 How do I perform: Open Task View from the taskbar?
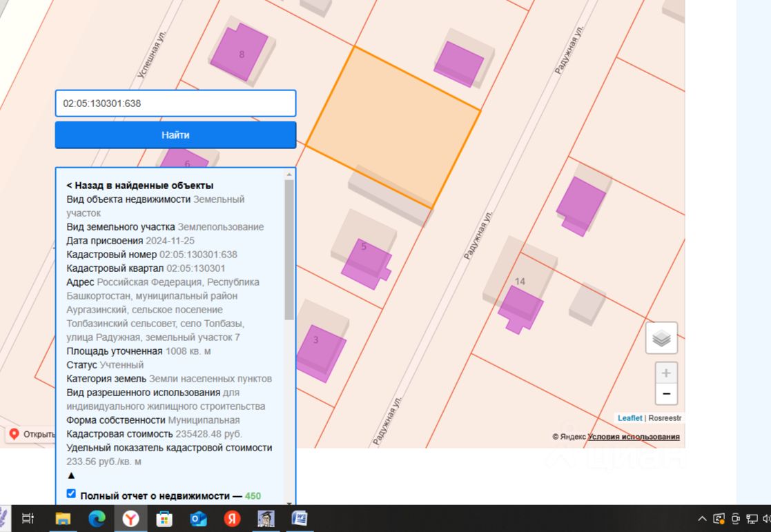28,518
